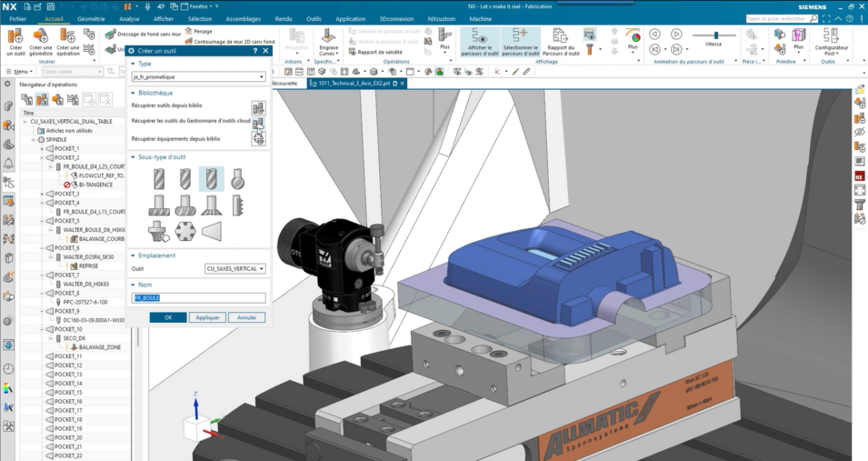Switch to the Analyse ribbon tab
Viewport: 868px width, 461px height.
pos(129,19)
